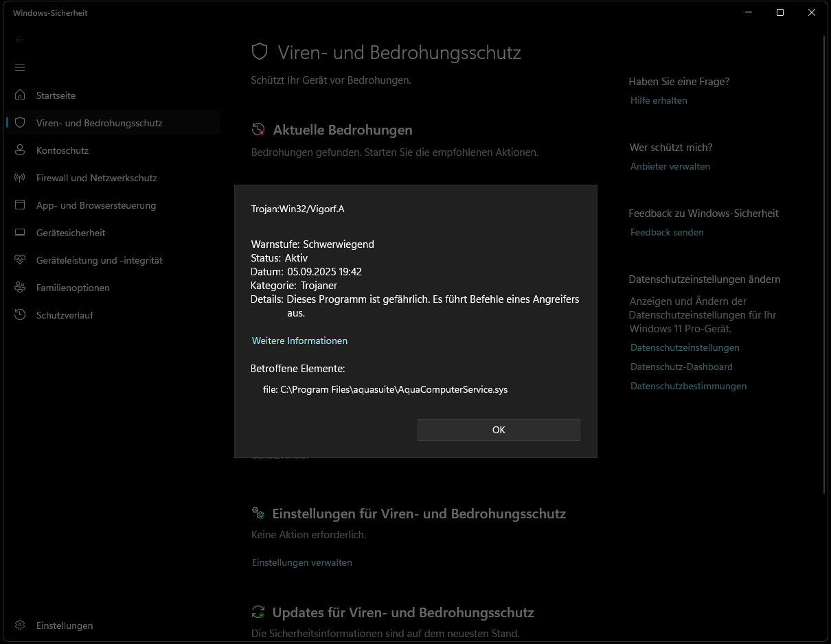Open Einstellungen label at sidebar bottom

tap(65, 625)
